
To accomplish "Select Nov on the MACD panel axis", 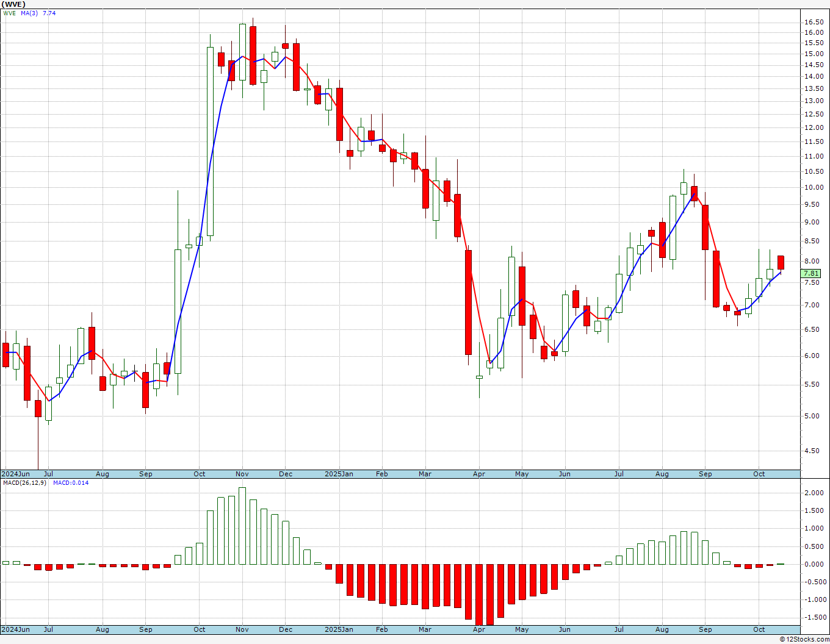I will pyautogui.click(x=242, y=629).
